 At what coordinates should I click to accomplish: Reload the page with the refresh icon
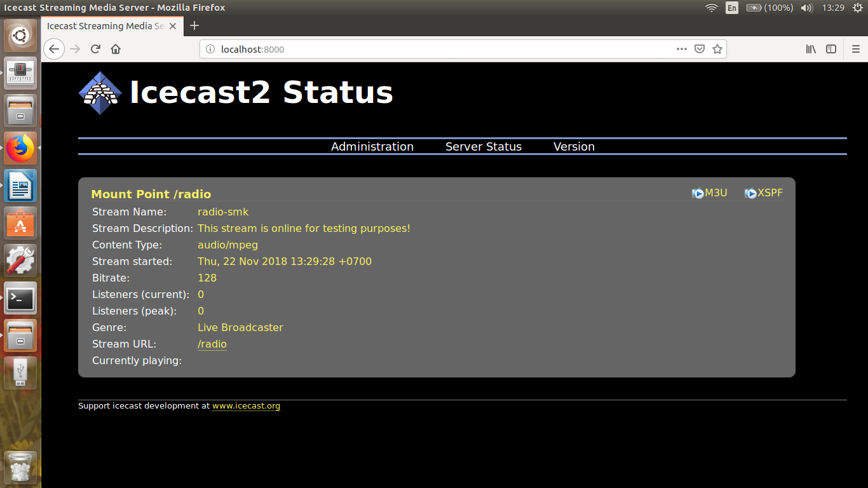[x=95, y=49]
